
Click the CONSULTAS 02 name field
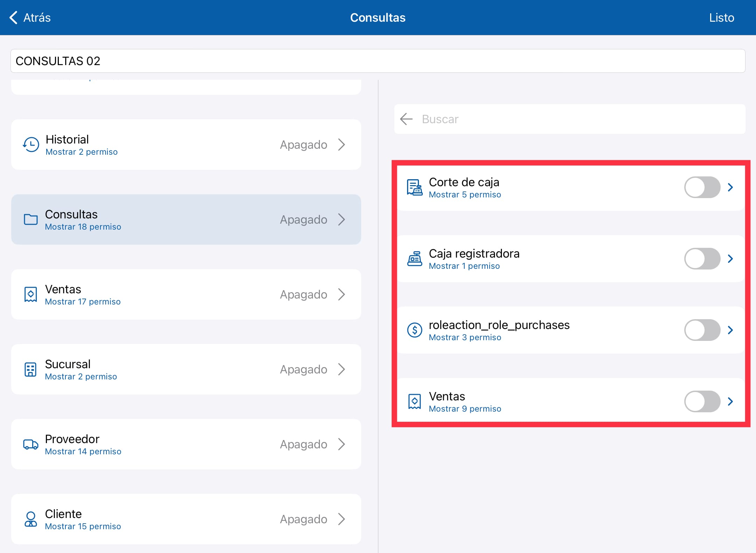378,61
